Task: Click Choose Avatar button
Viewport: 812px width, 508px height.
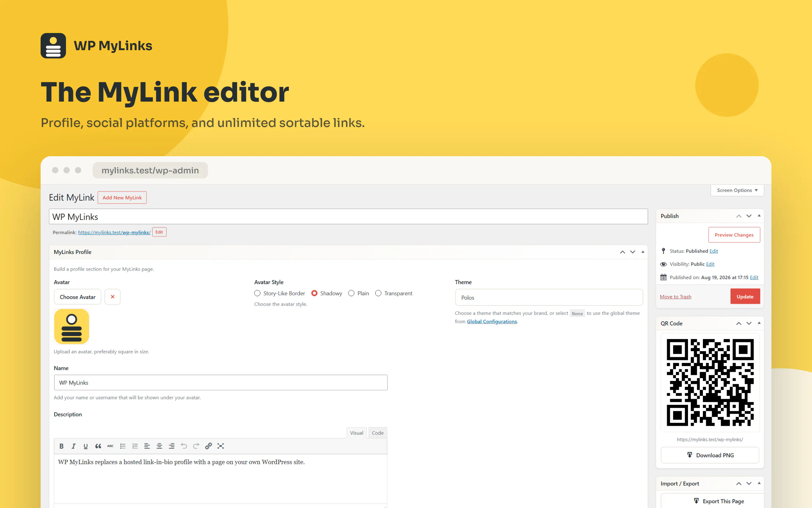Action: click(x=77, y=297)
